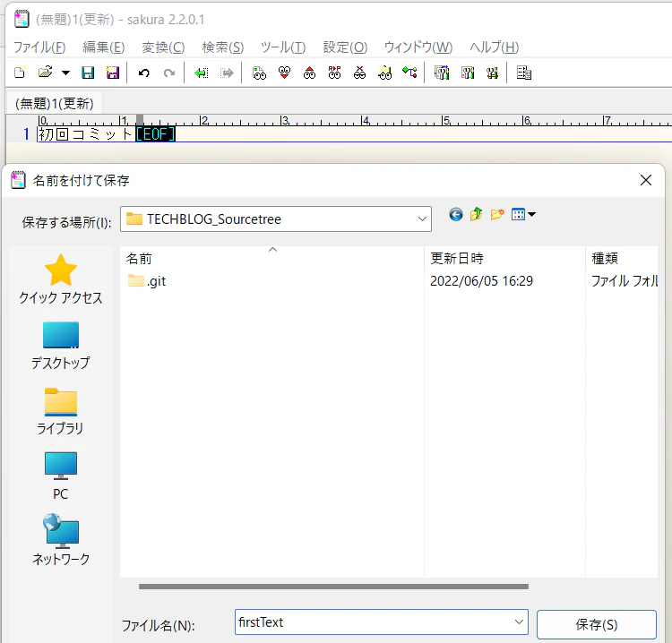Open the ツール(T) menu
The image size is (672, 643).
[x=283, y=47]
